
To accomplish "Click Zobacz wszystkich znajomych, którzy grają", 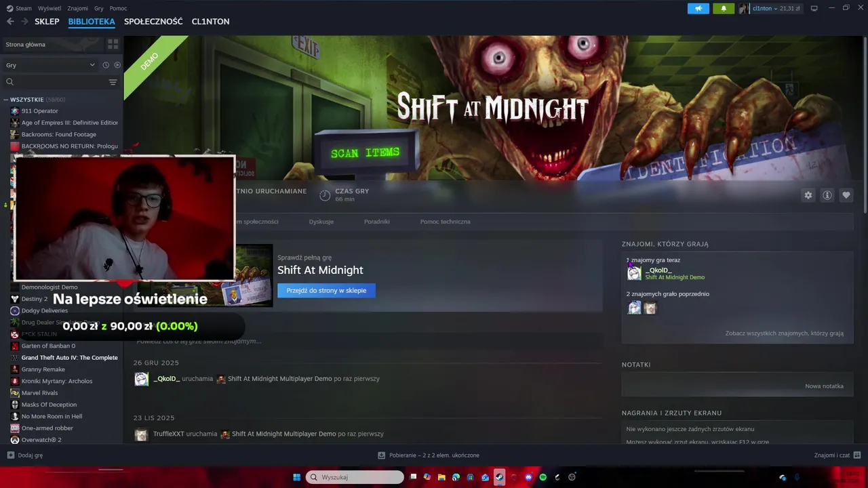I will [x=785, y=333].
